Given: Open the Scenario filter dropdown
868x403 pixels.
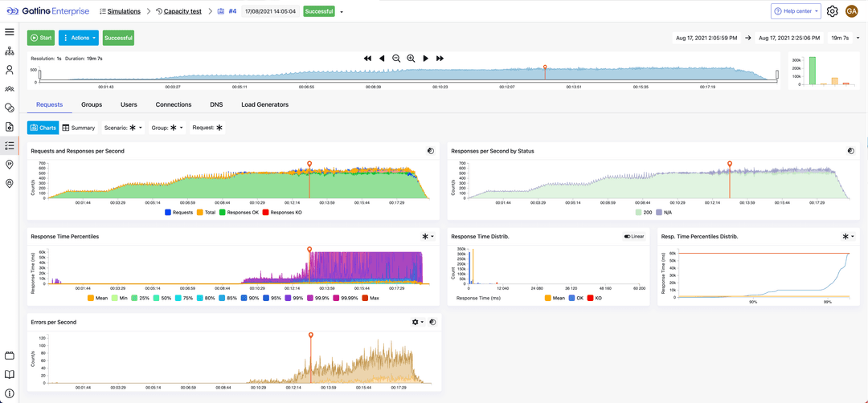Looking at the screenshot, I should (123, 128).
